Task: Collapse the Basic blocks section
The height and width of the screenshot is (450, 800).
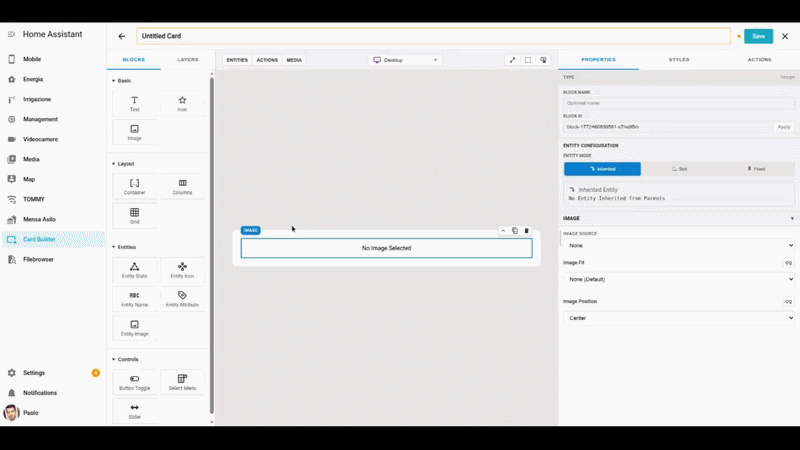Action: click(x=121, y=81)
